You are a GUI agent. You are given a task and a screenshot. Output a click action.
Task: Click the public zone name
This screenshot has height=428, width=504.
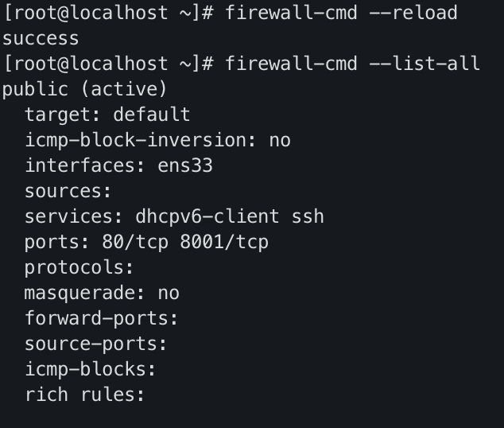coord(35,89)
